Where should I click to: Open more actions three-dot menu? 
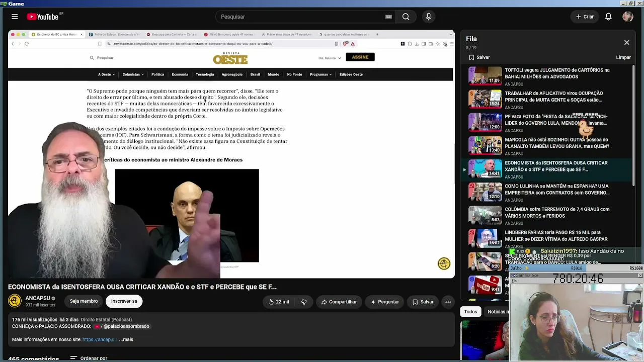448,302
